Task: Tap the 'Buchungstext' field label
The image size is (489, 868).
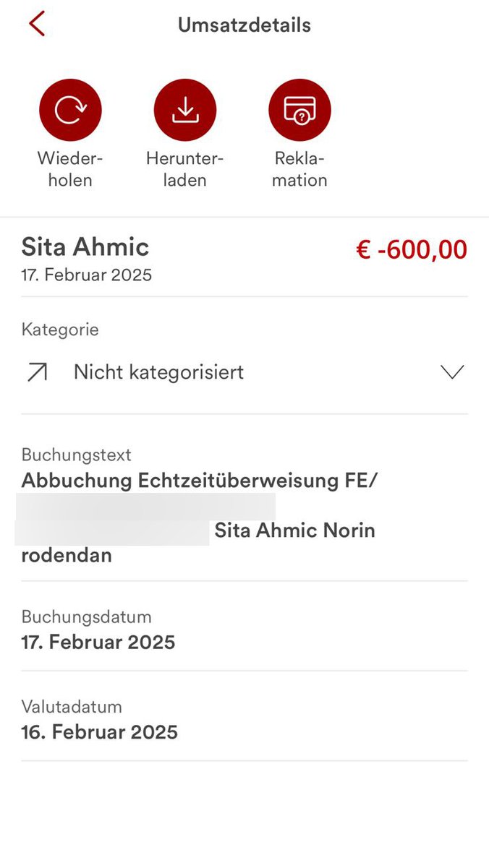Action: coord(77,455)
